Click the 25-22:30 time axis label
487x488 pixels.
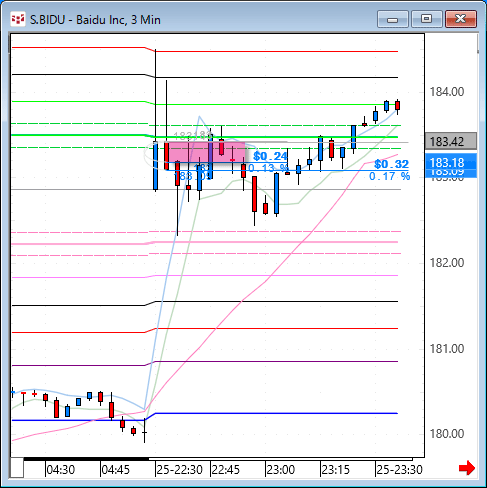click(x=180, y=470)
